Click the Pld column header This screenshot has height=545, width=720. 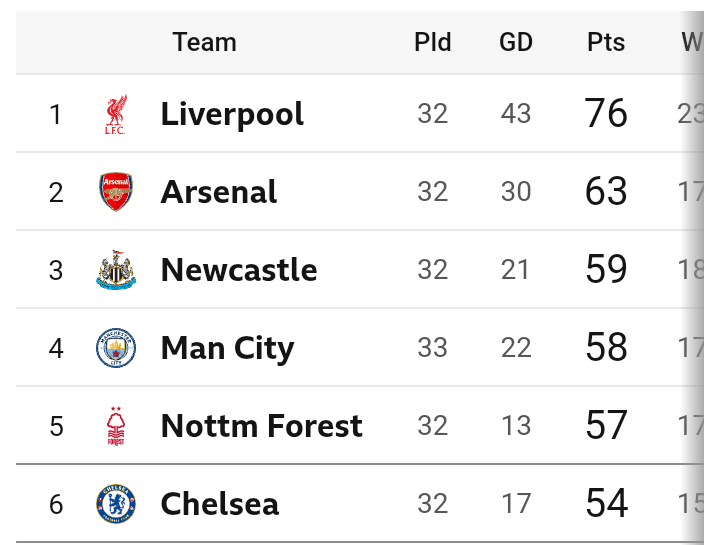(433, 42)
